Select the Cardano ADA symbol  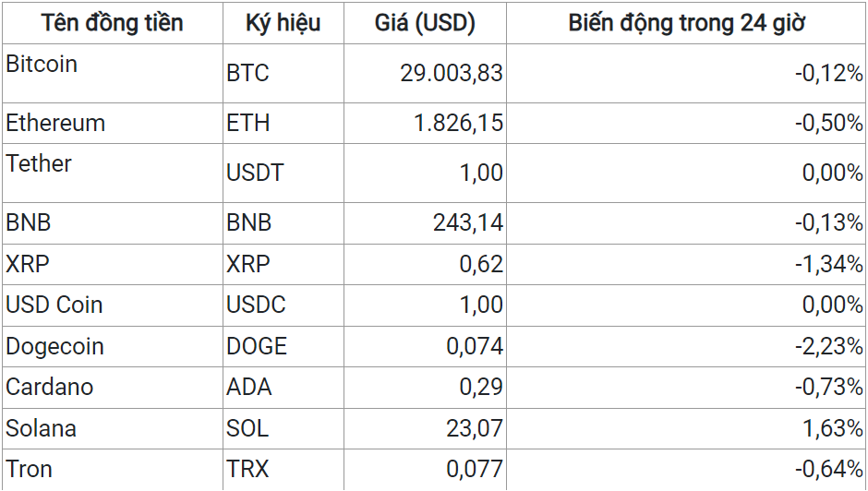pos(249,387)
